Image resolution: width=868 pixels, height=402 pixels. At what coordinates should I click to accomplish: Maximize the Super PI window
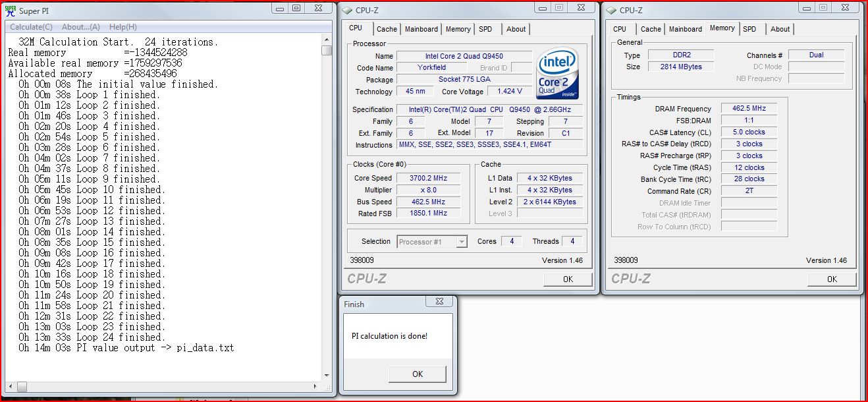tap(296, 9)
